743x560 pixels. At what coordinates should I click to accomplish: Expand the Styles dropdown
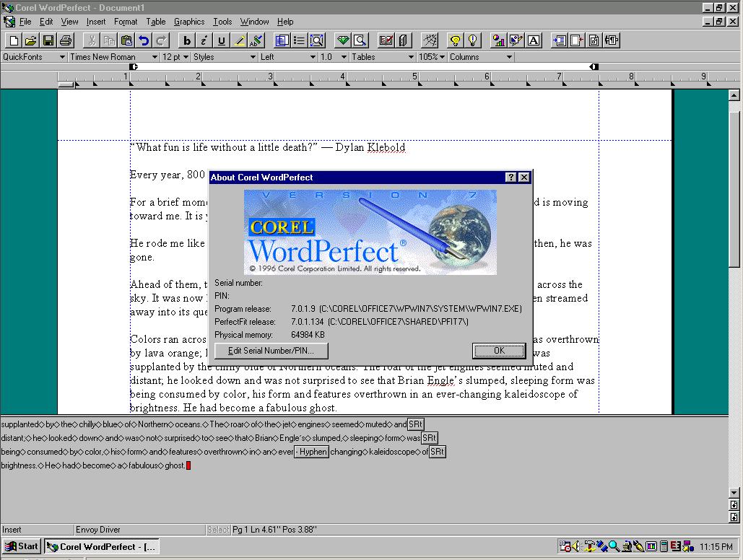tap(253, 57)
